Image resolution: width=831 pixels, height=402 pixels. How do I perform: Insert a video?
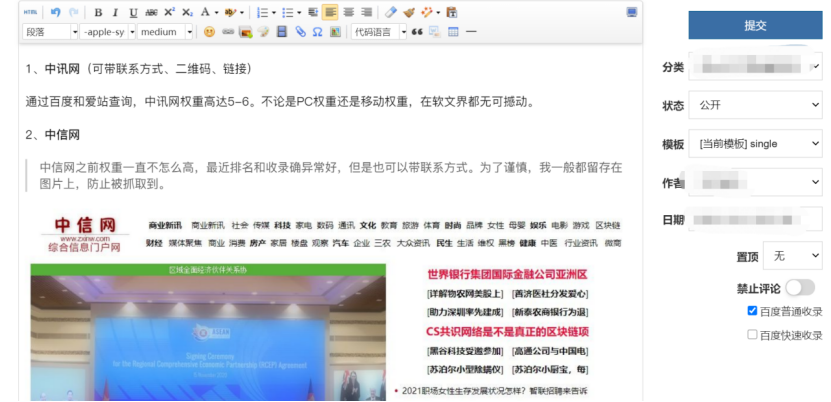[282, 32]
